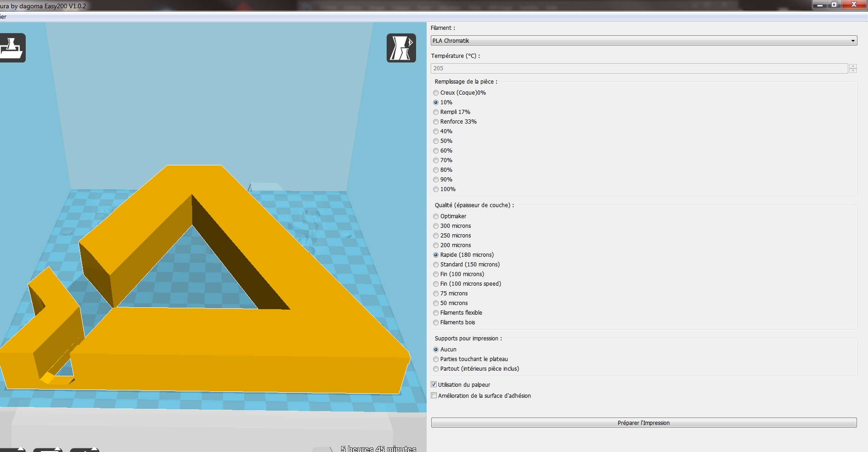Select the 80% fill option
This screenshot has height=452, width=868.
[x=443, y=170]
